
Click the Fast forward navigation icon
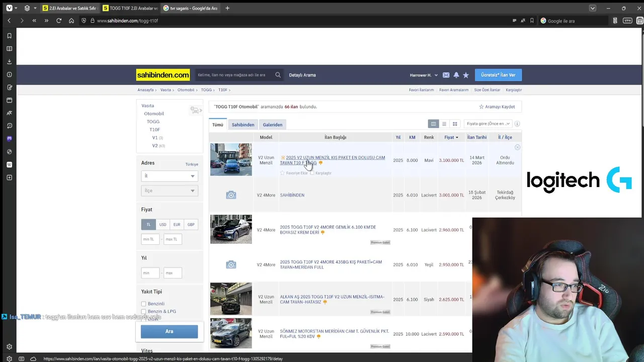click(46, 21)
